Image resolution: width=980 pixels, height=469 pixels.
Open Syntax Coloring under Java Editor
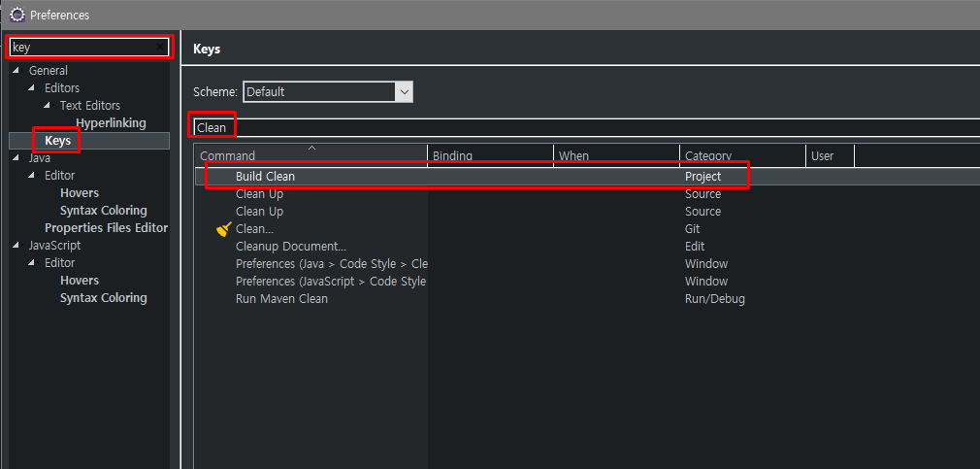click(103, 211)
